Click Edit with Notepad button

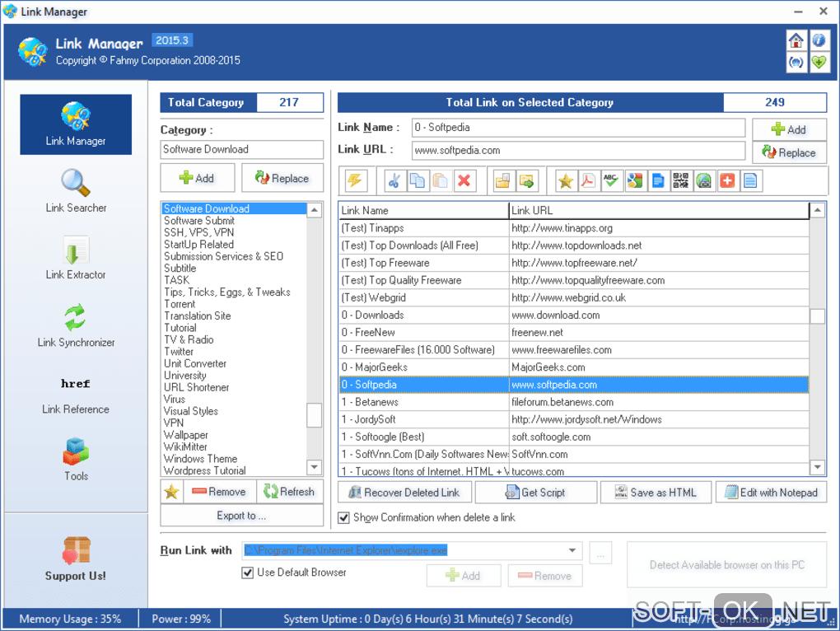click(771, 493)
